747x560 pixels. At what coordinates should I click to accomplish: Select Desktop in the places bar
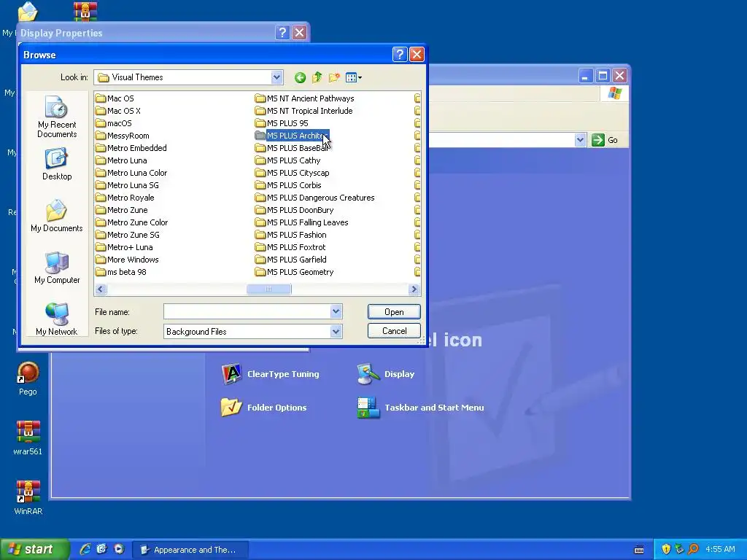pos(57,164)
